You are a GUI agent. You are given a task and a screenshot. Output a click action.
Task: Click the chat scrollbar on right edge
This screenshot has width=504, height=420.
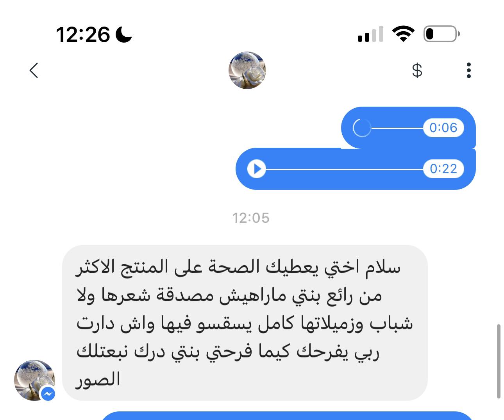coord(499,361)
